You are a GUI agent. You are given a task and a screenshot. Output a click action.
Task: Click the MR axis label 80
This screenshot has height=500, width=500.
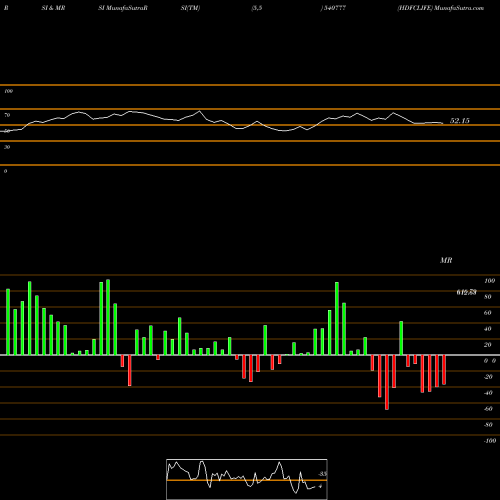click(488, 297)
